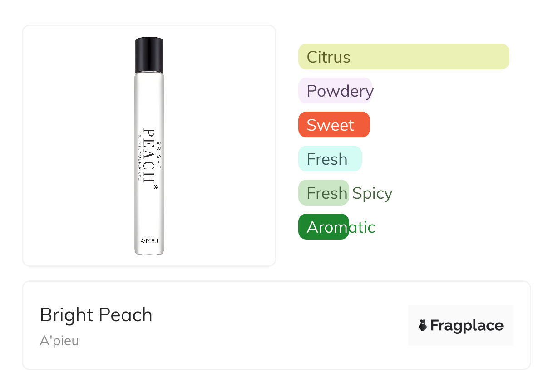Image resolution: width=553 pixels, height=392 pixels.
Task: Pick the light green Fresh Spicy bar
Action: (323, 193)
